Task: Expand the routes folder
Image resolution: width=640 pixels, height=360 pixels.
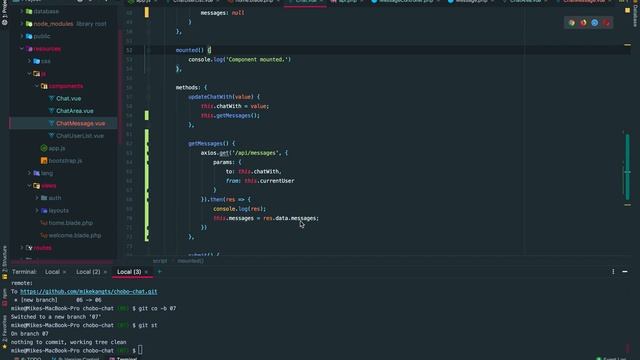Action: coord(22,248)
